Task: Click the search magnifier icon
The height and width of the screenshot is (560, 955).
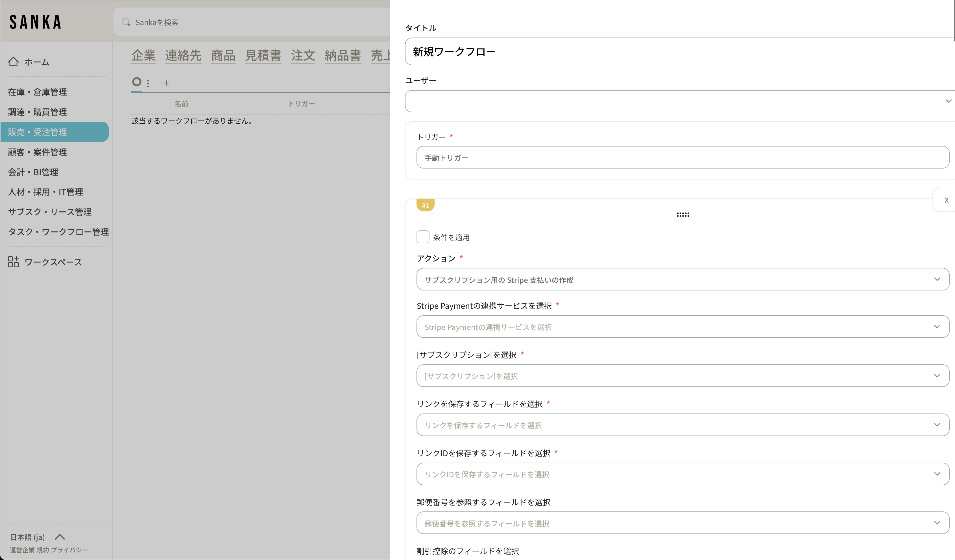Action: point(126,22)
